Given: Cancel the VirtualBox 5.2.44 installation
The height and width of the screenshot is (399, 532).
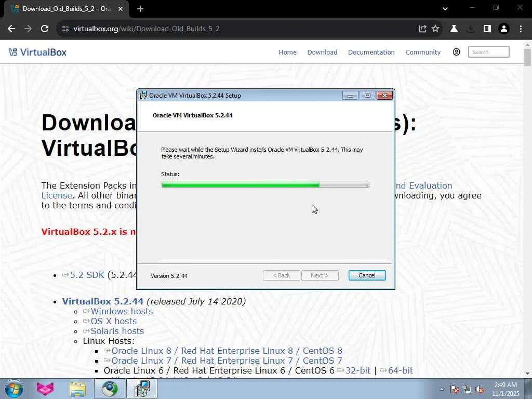Looking at the screenshot, I should [x=367, y=275].
